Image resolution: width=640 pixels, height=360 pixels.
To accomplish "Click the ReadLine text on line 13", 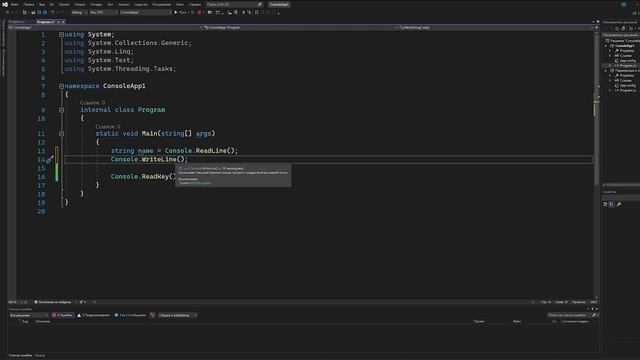I will (x=211, y=151).
